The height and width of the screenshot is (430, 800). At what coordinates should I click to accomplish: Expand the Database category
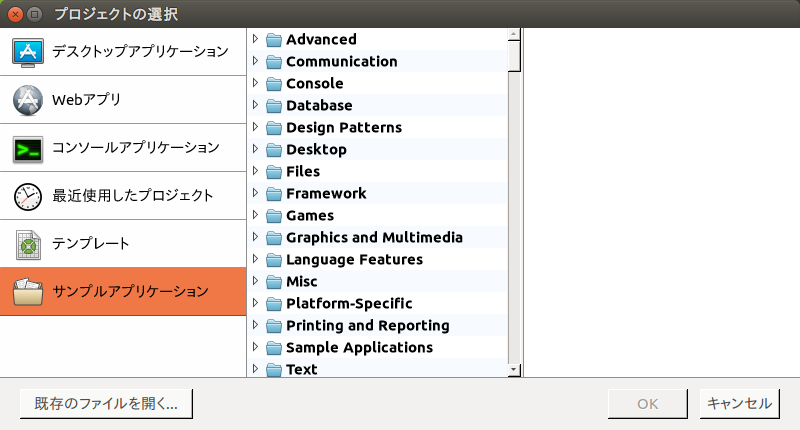[256, 105]
